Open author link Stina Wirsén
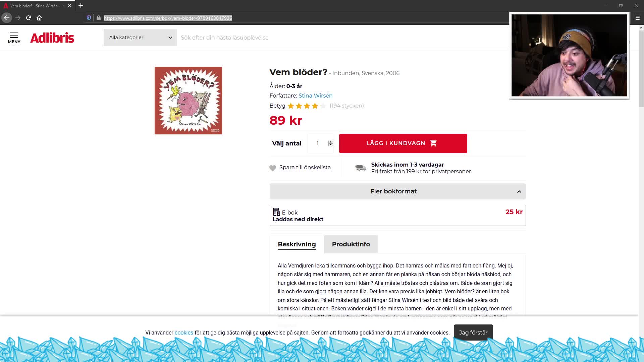The width and height of the screenshot is (644, 362). point(315,96)
